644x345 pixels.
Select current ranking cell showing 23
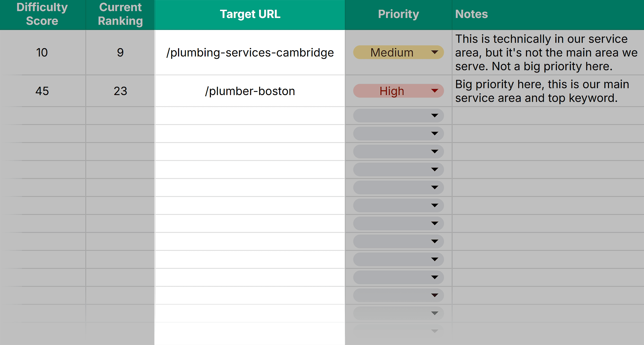tap(120, 91)
